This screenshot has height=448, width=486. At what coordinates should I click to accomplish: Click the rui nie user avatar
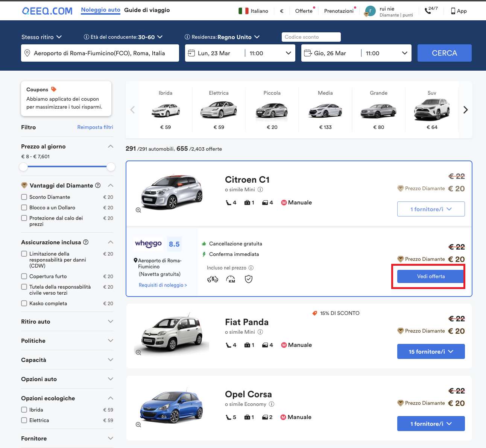coord(370,11)
